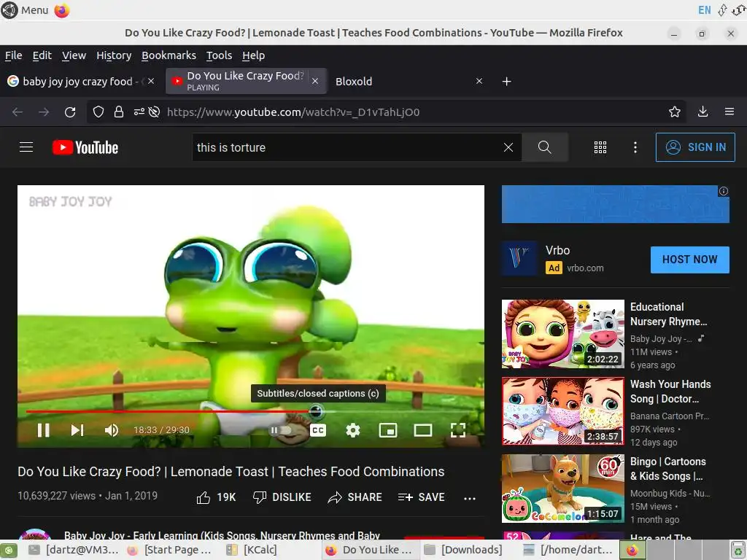Open the History menu

[113, 55]
